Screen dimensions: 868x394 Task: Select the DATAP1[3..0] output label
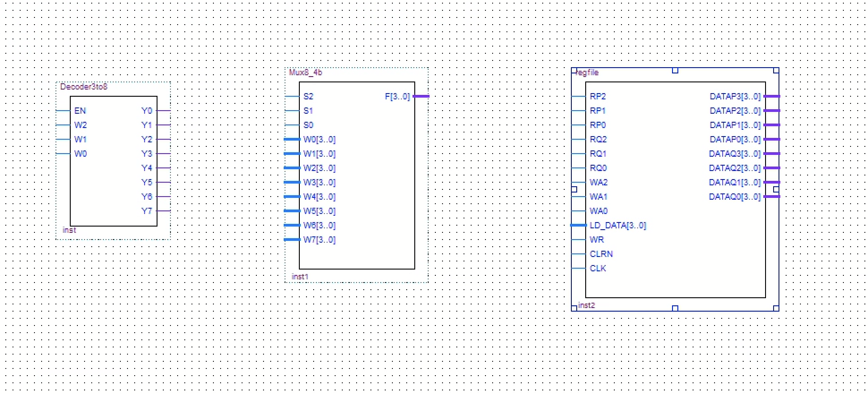click(x=735, y=125)
